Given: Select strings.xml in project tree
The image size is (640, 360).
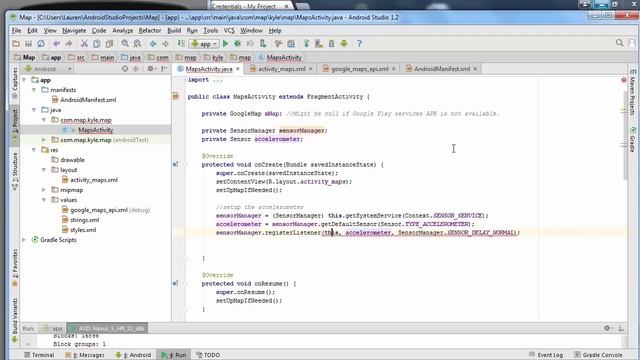Looking at the screenshot, I should tap(84, 220).
